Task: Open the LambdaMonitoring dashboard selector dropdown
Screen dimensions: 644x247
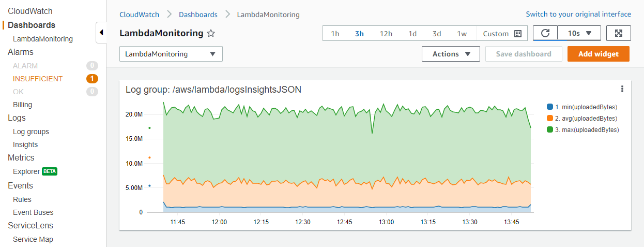Action: [x=171, y=54]
